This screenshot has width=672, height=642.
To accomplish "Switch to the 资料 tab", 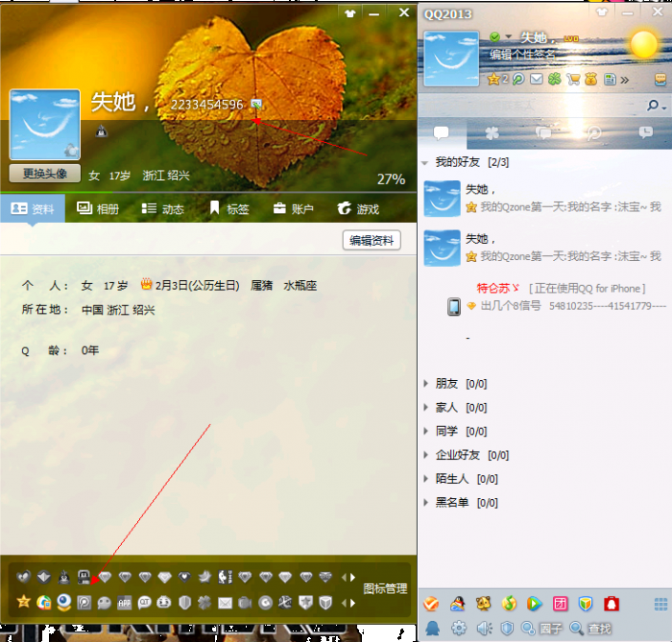I will point(33,208).
